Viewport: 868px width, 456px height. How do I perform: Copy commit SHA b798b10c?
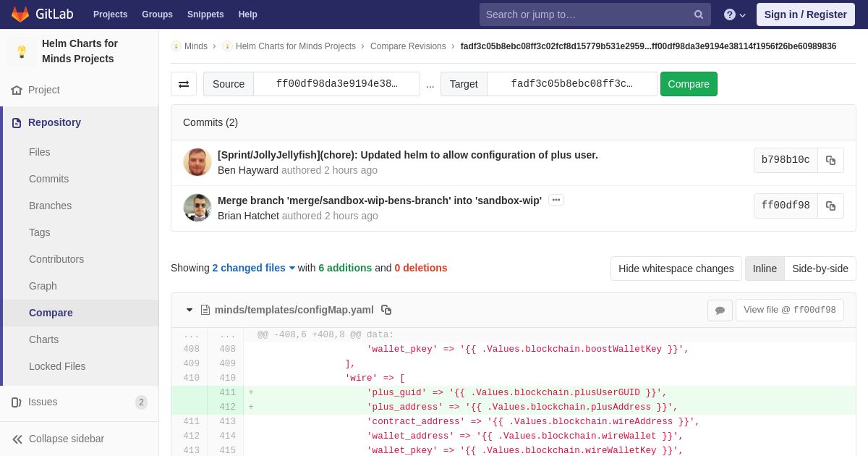[830, 160]
